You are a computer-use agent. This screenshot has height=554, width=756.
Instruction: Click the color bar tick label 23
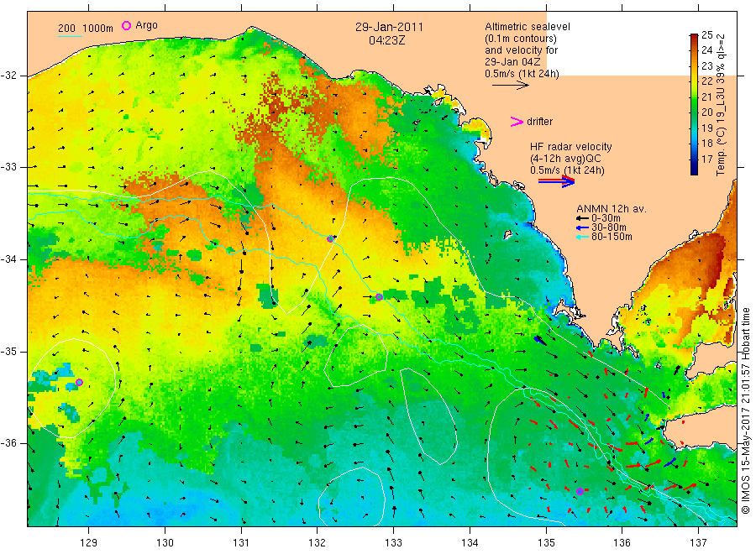pos(706,66)
